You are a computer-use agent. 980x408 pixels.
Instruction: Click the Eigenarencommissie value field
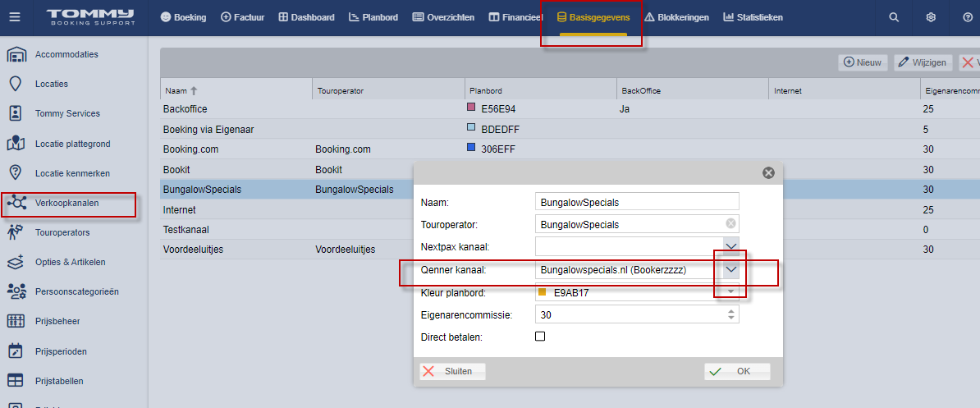630,314
